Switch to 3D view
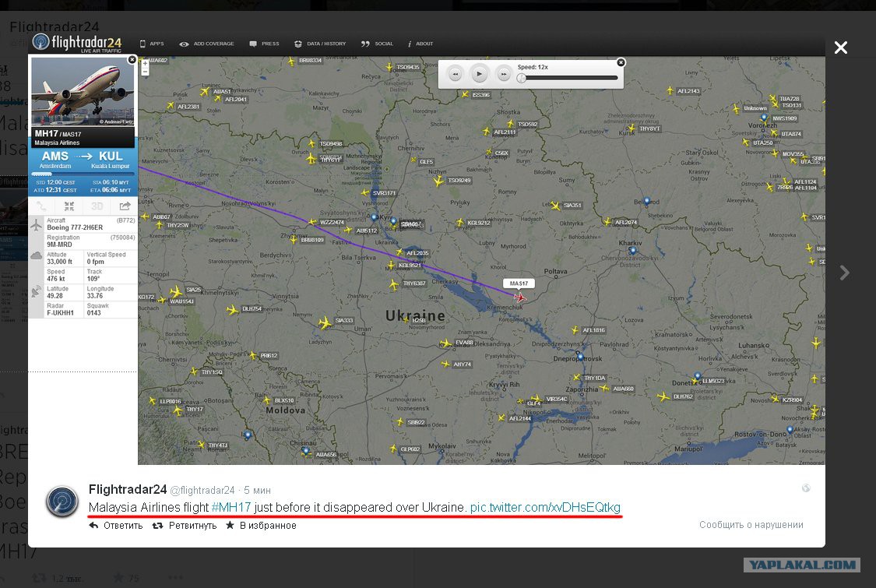Screen dimensions: 876x588 (97, 206)
